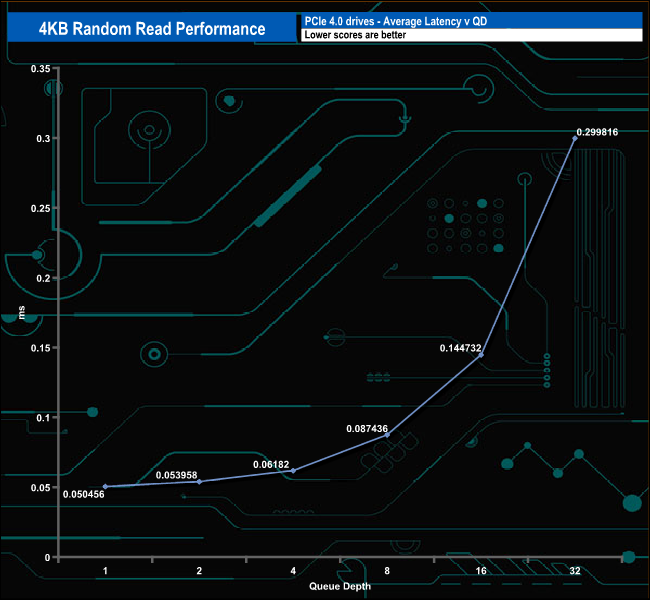Screen dimensions: 650x600
Task: Click the 0.35 y-axis tick label
Action: 41,69
